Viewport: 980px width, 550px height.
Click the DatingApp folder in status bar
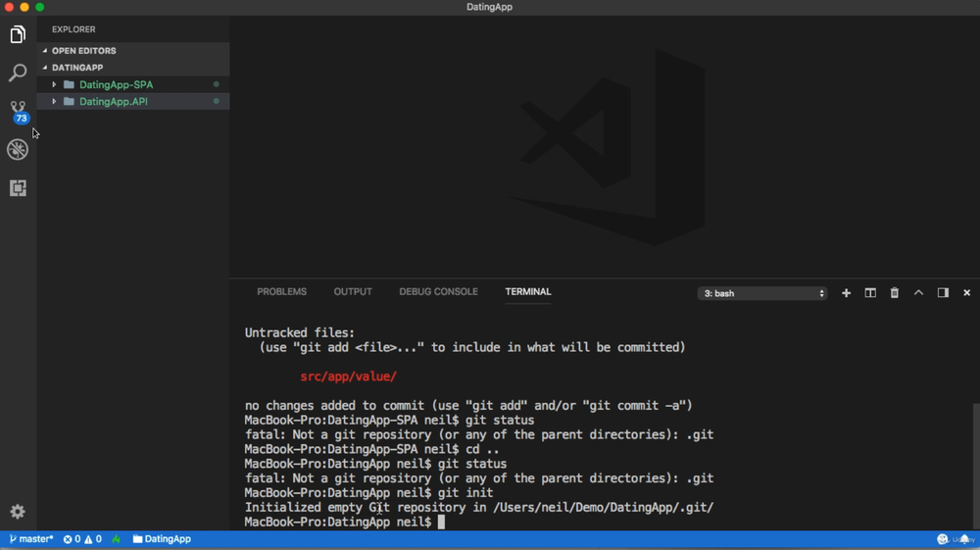(x=162, y=539)
